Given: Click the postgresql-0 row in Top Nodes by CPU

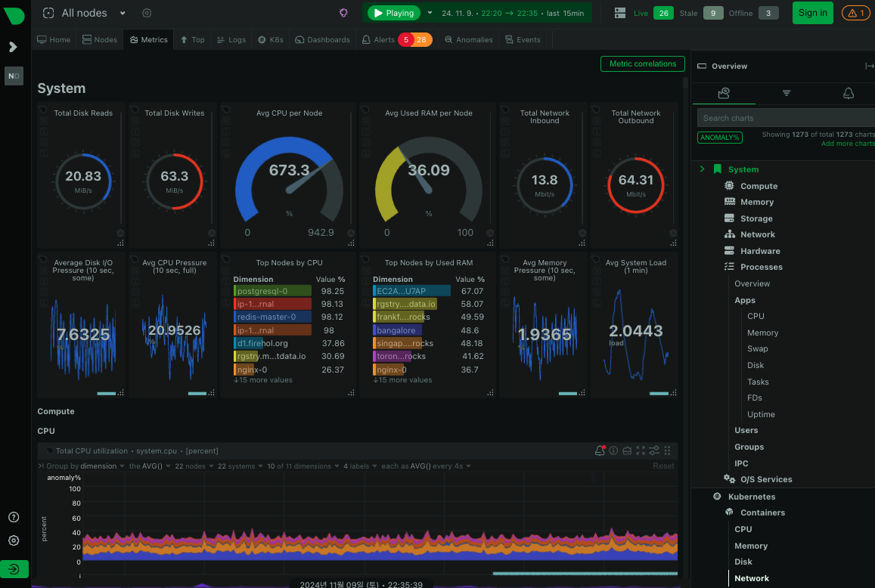Looking at the screenshot, I should pos(289,291).
